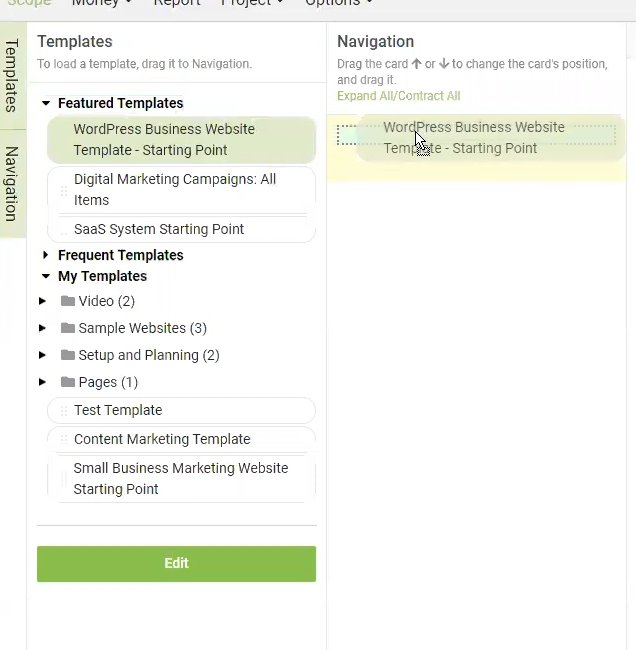Viewport: 636px width, 650px height.
Task: Select the SaaS System Starting Point template
Action: tap(182, 229)
